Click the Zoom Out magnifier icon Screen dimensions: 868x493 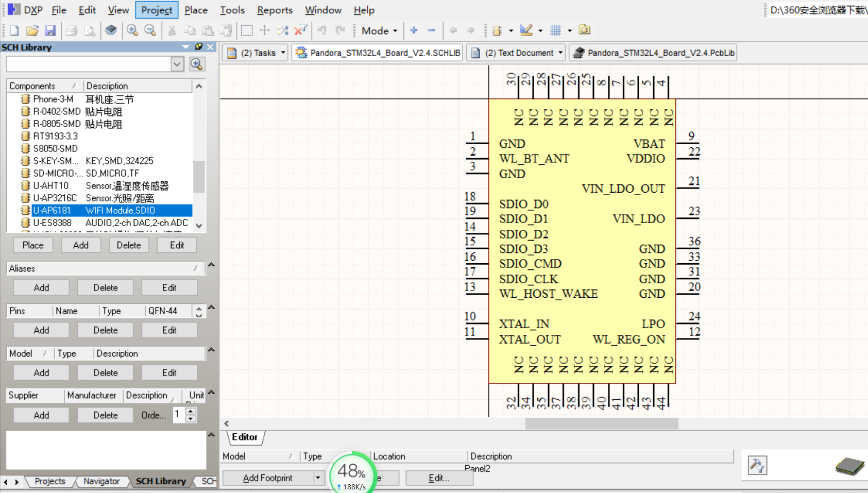tap(150, 30)
